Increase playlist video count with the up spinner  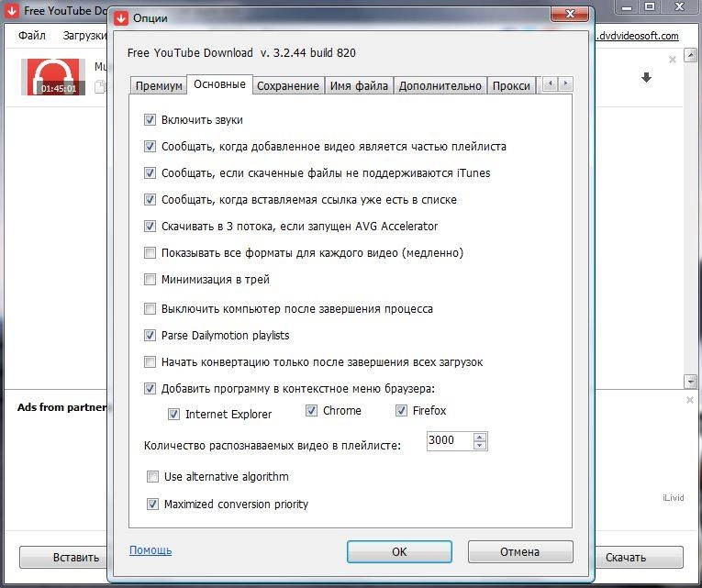pos(480,437)
